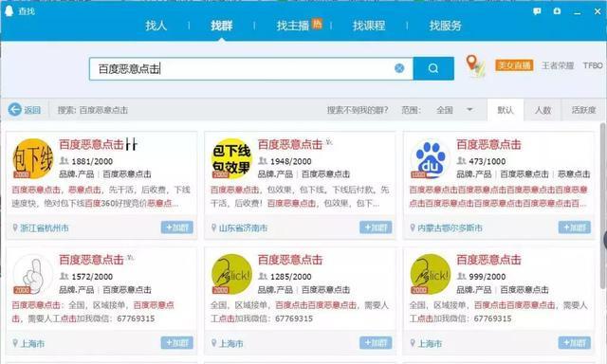Join the 1285/2000 group with +加群
Screen dimensions: 607x364
[x=376, y=342]
